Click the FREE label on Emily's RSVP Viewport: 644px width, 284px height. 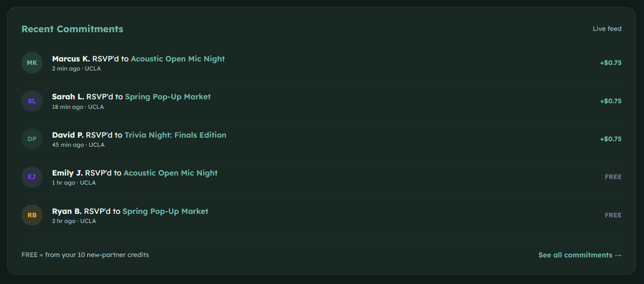click(613, 176)
